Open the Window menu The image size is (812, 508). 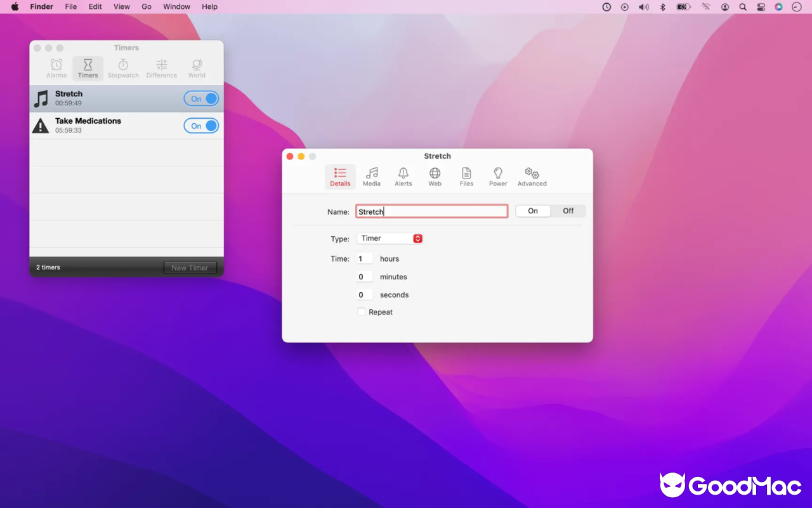[176, 6]
